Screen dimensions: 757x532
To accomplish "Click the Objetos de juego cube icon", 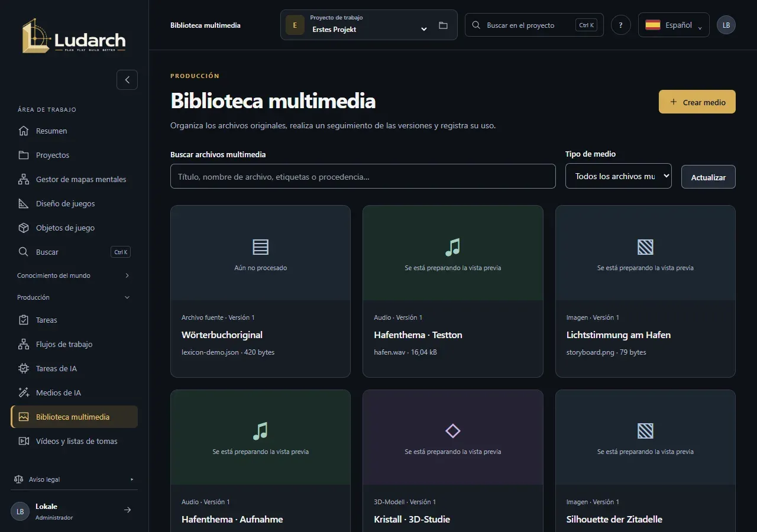I will click(24, 228).
